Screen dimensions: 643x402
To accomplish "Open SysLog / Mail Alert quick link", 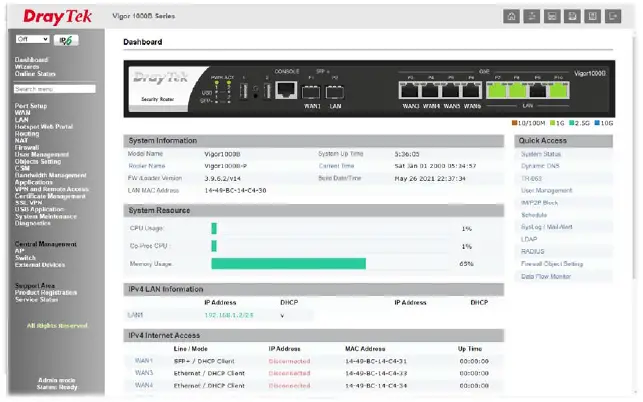I will (x=546, y=227).
